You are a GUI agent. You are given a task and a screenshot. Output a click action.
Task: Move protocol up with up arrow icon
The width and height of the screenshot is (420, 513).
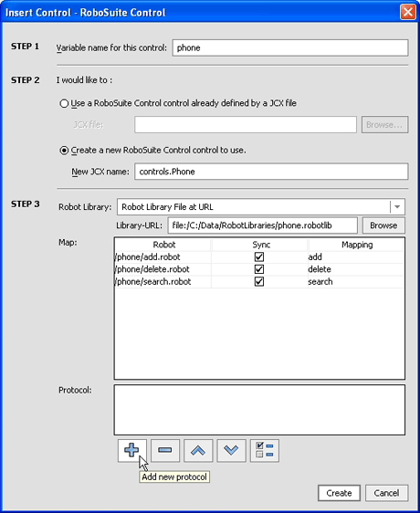tap(198, 451)
